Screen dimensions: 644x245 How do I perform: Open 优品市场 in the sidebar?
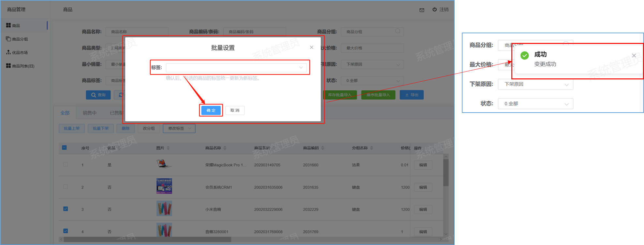click(20, 52)
